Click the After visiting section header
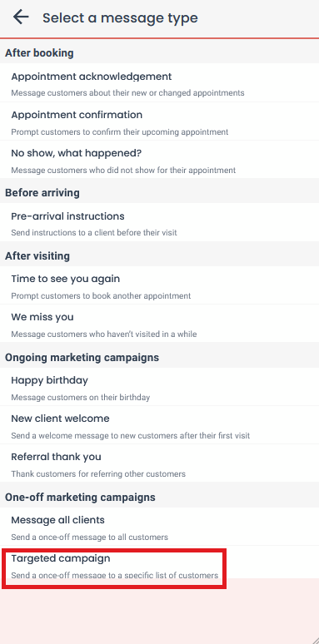 tap(37, 256)
